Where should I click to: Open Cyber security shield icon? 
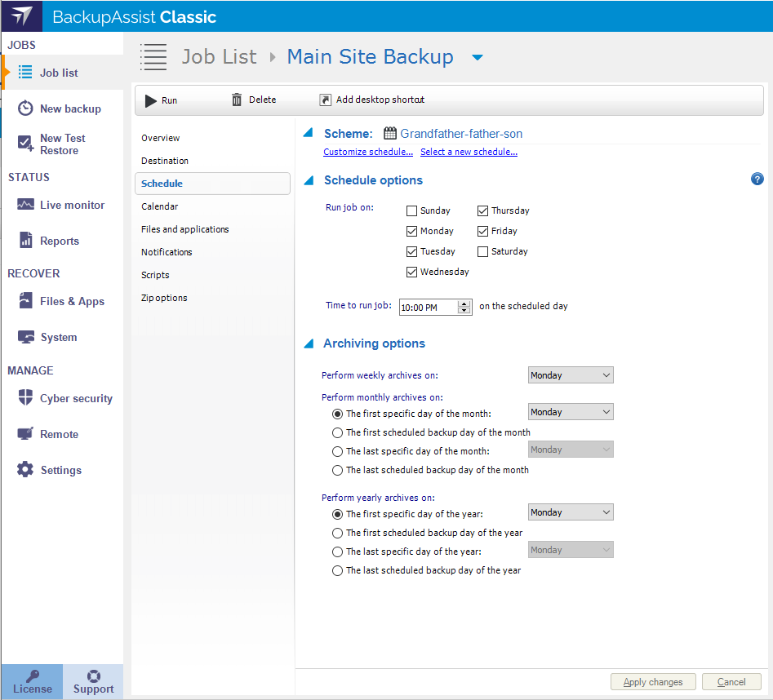(x=26, y=398)
